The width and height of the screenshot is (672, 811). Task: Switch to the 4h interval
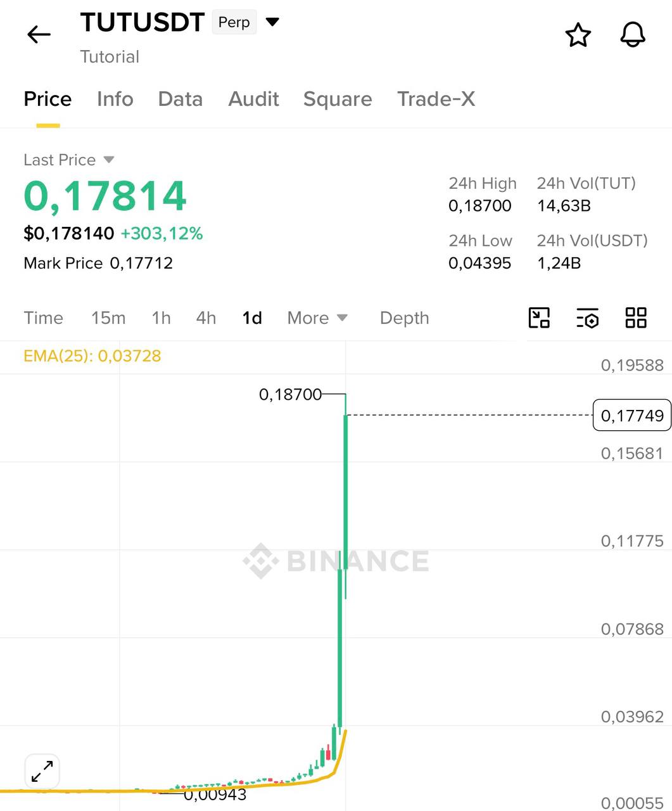206,317
